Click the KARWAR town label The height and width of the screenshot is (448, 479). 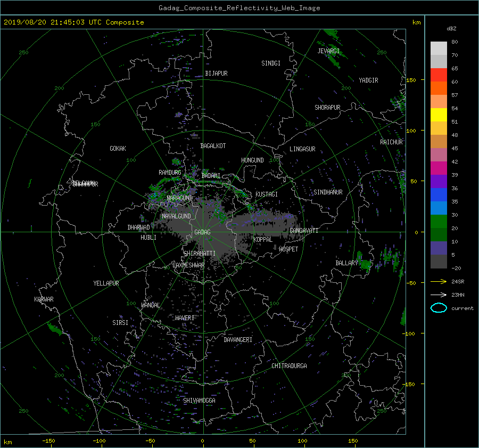point(44,299)
